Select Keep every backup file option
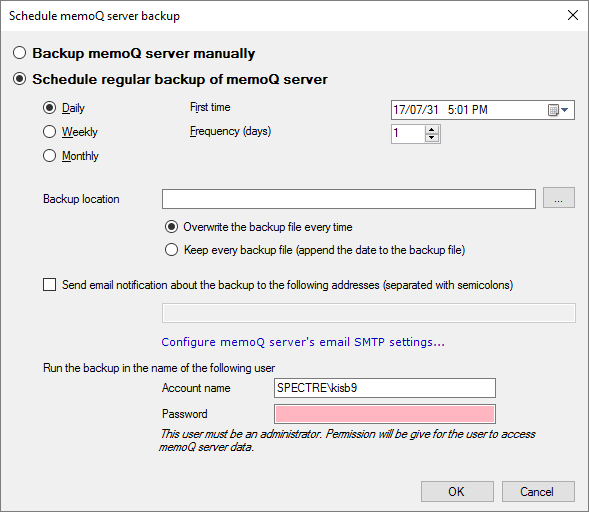 click(x=171, y=250)
